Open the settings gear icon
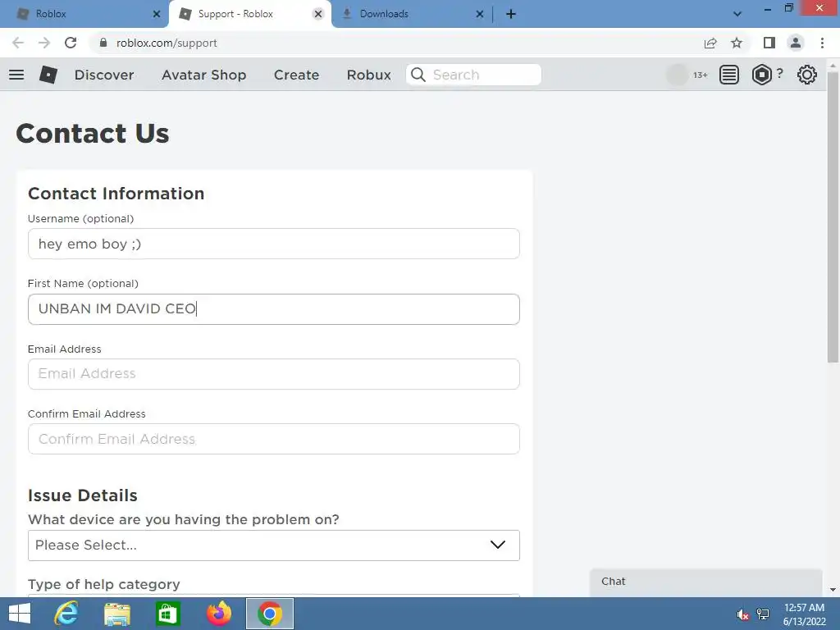Viewport: 840px width, 630px height. [x=807, y=75]
